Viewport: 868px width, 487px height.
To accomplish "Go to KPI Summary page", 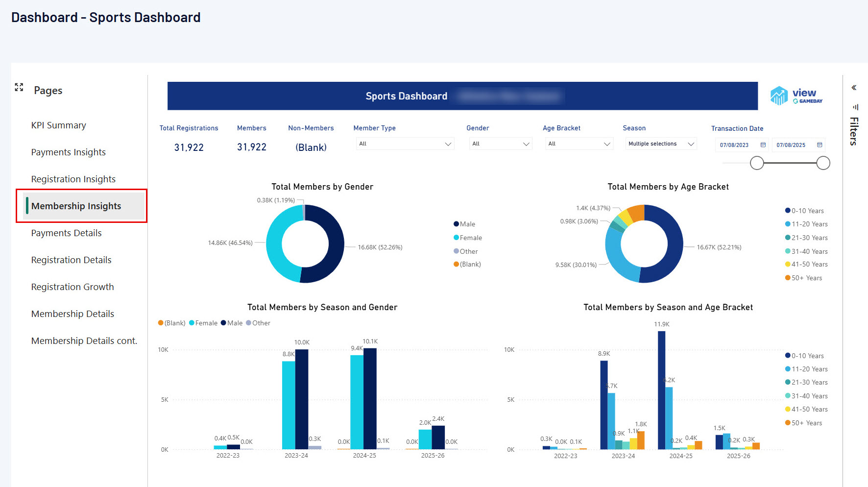I will [x=59, y=125].
